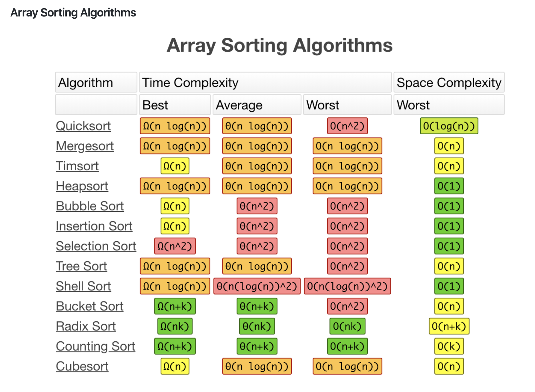
Task: Click the Space Complexity header cell
Action: pyautogui.click(x=449, y=83)
